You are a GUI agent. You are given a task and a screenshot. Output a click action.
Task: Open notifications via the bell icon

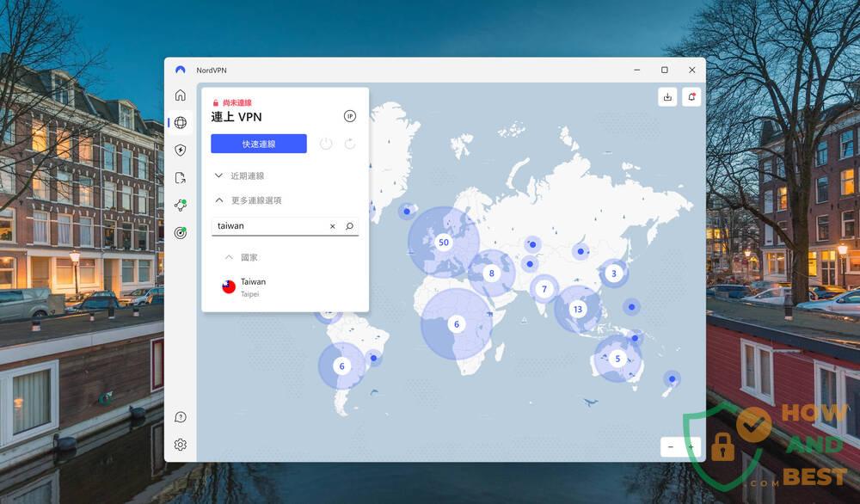tap(691, 96)
